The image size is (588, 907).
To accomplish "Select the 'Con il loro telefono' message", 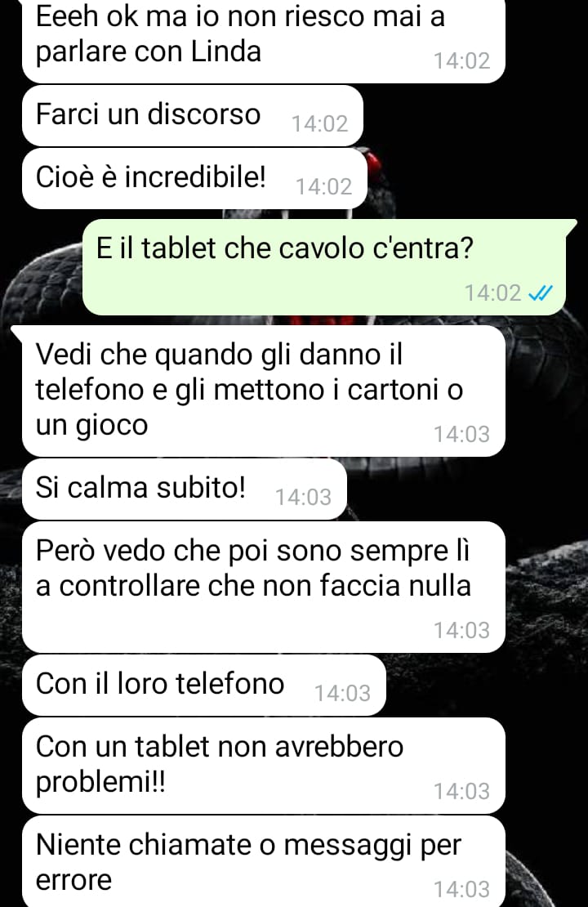I will 203,686.
